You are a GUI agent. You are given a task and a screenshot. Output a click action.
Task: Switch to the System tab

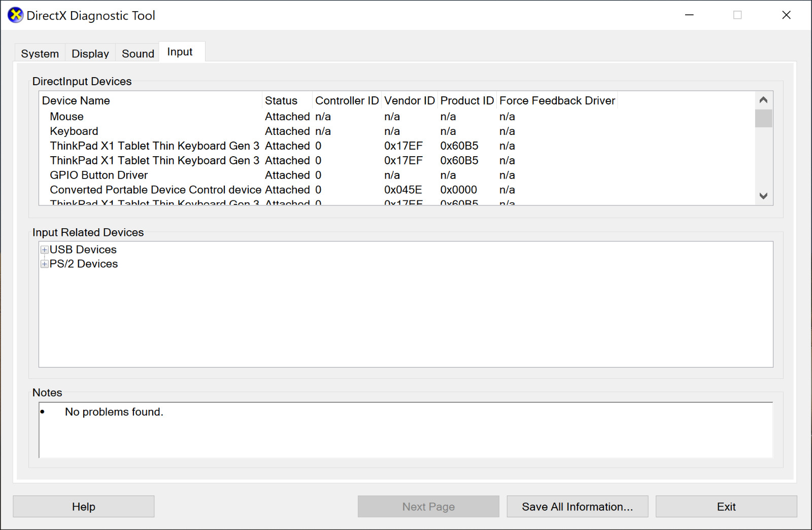point(40,53)
